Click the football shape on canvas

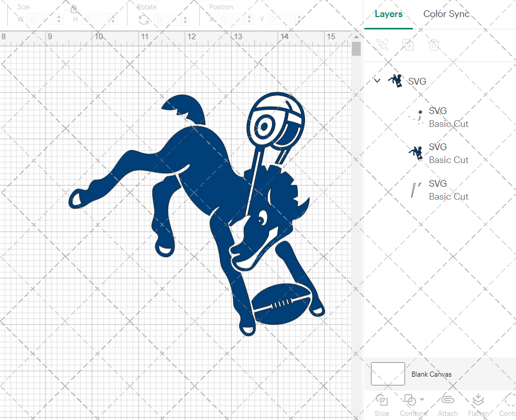[x=281, y=303]
